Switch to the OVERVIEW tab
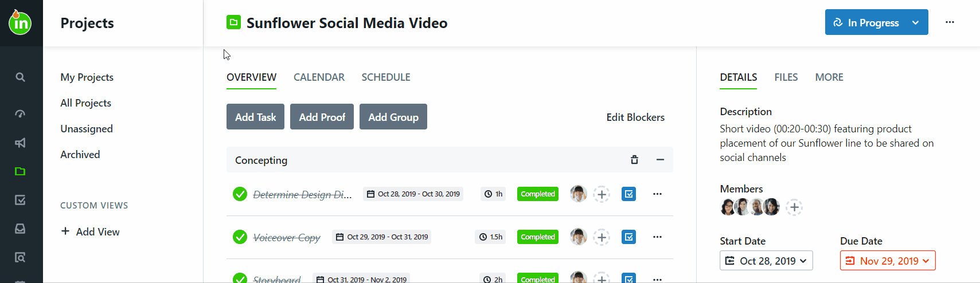 point(251,77)
